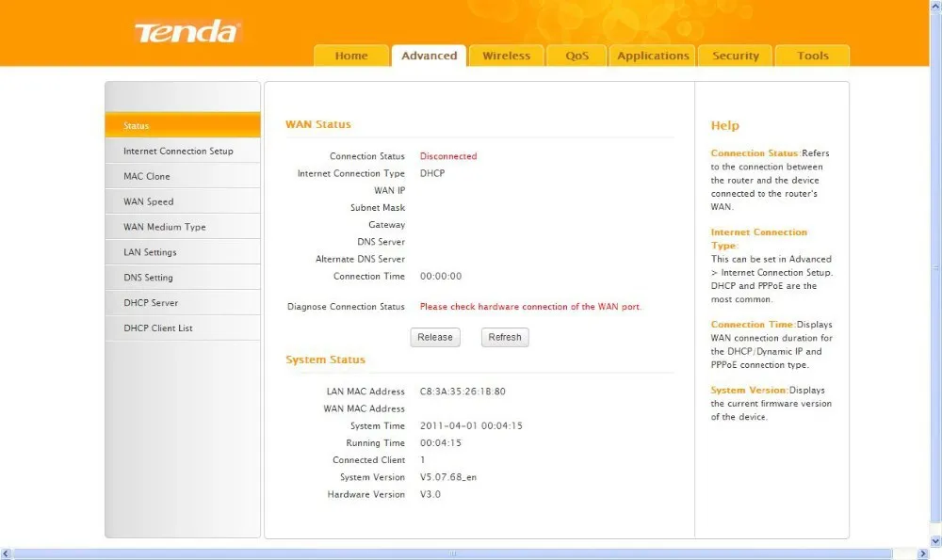Go to the Applications tab

tap(653, 56)
